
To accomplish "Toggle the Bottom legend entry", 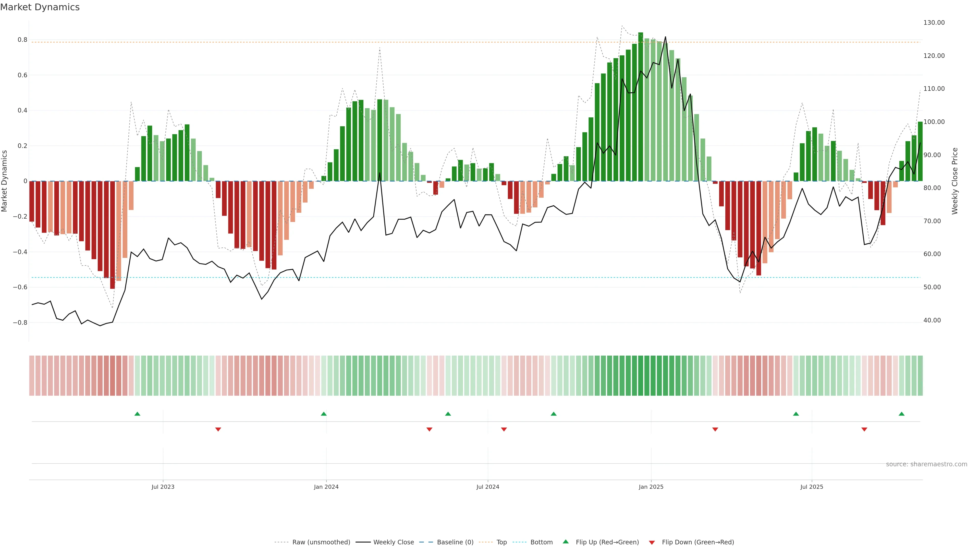I will pyautogui.click(x=541, y=542).
